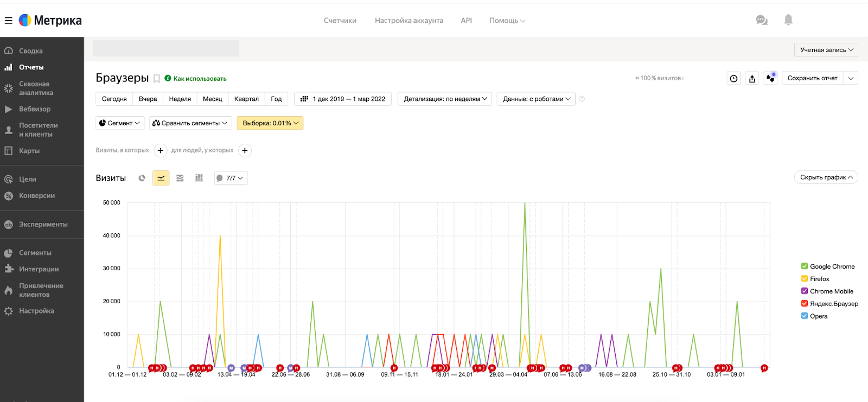Open the Интеграции sidebar icon
Viewport: 868px width, 402px height.
tap(8, 269)
